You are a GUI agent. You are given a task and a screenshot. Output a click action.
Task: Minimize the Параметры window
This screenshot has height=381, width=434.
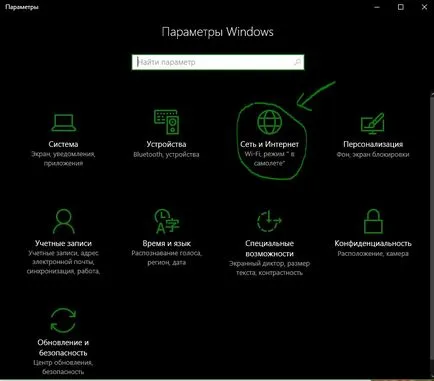point(377,7)
